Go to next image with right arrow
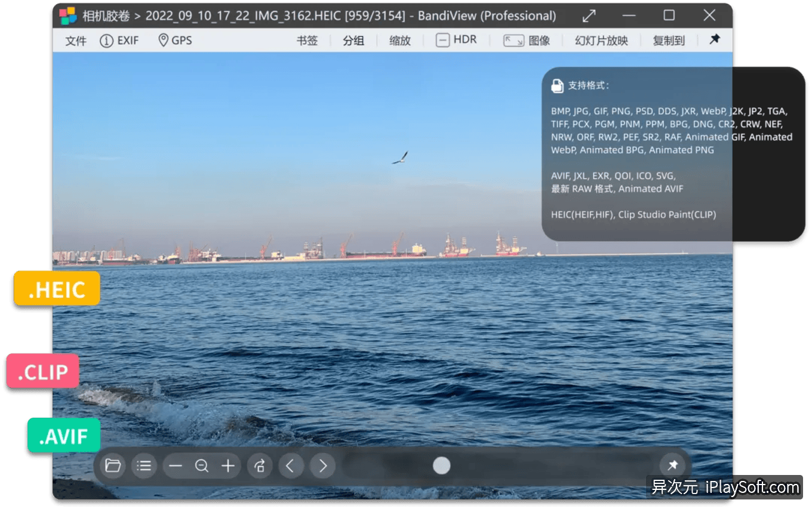 322,465
